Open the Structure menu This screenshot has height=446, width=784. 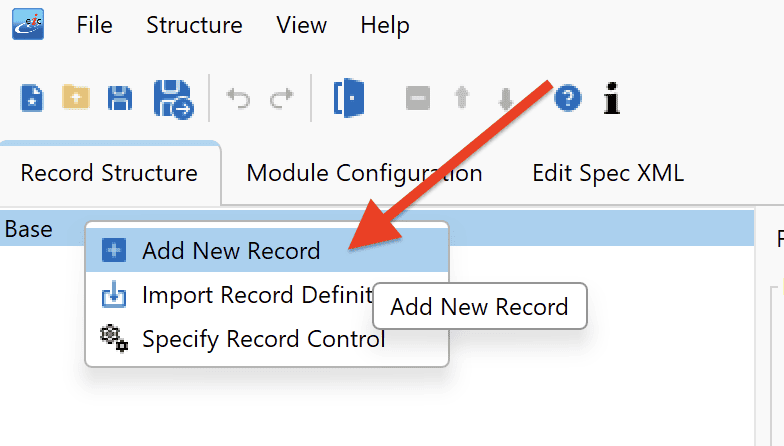[194, 25]
